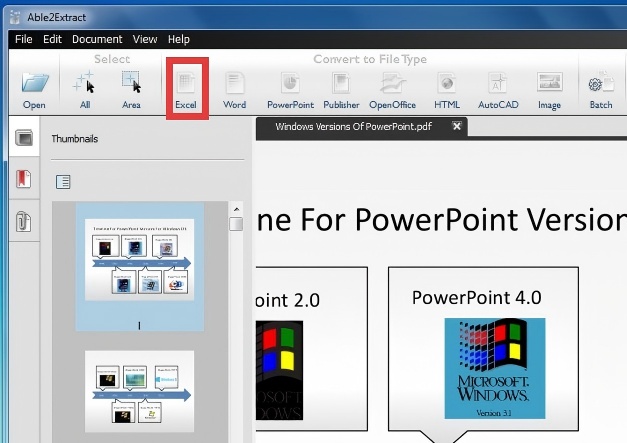Select the second page thumbnail
This screenshot has width=627, height=443.
pyautogui.click(x=140, y=391)
